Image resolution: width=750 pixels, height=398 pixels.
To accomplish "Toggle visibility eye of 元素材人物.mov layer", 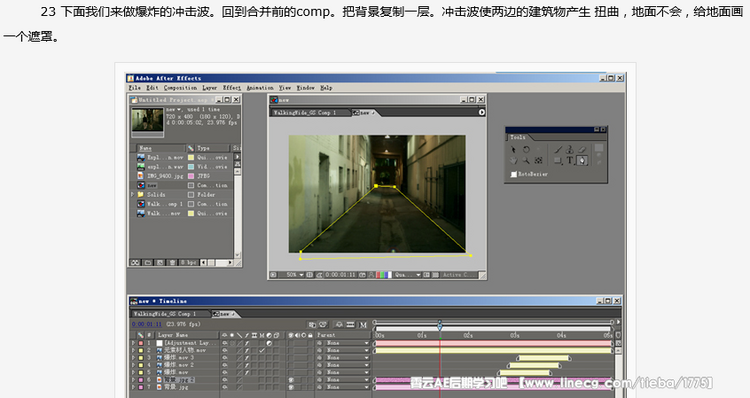I will [x=225, y=350].
